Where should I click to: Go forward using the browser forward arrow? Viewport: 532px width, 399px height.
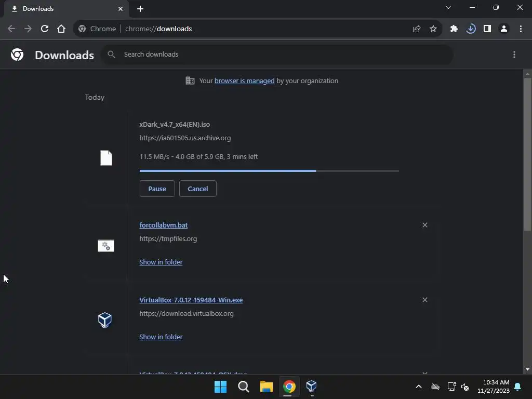pyautogui.click(x=28, y=29)
